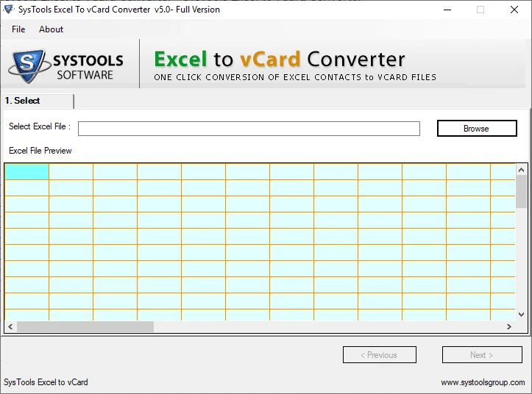This screenshot has width=532, height=394.
Task: Click the horizontal scrollbar thumb
Action: 85,326
